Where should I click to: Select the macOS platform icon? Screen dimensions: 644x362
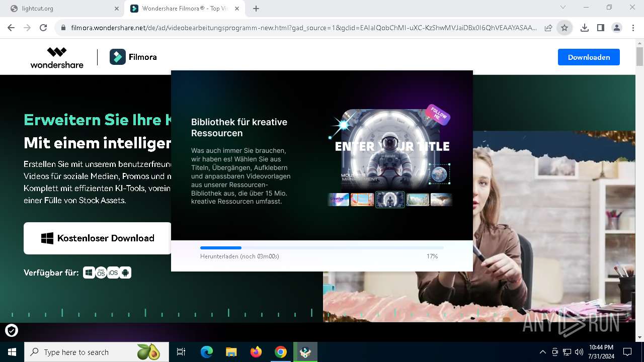pyautogui.click(x=101, y=273)
